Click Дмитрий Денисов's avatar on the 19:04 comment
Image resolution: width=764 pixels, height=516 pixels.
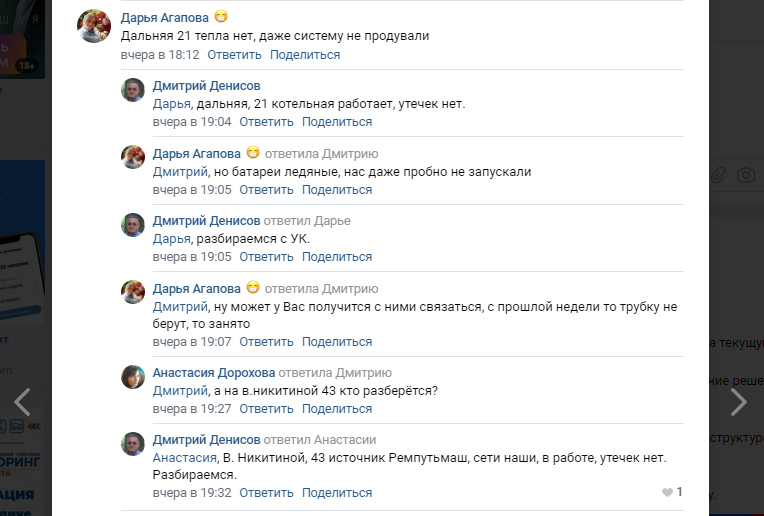[x=133, y=90]
